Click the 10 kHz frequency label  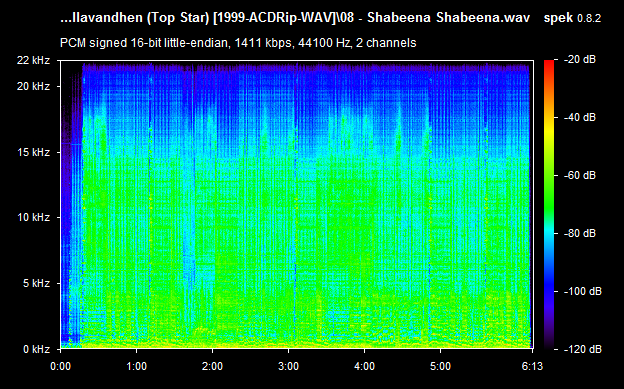(x=33, y=217)
